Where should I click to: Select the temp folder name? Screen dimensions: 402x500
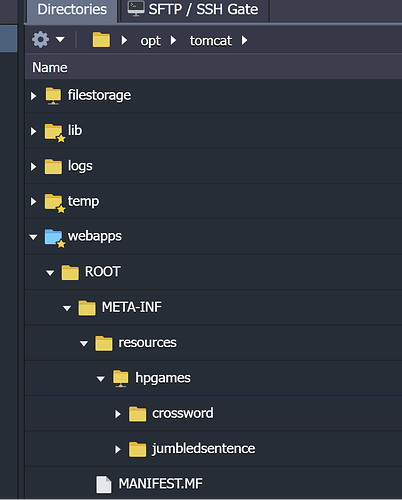tap(83, 202)
